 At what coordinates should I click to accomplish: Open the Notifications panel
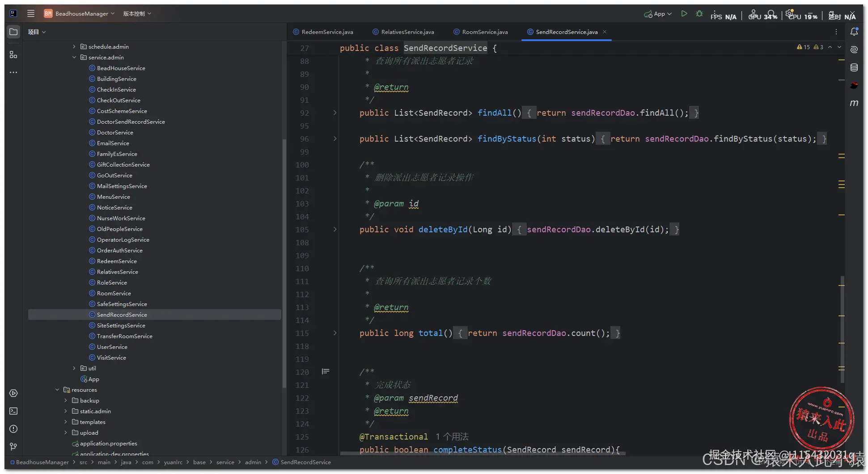pos(854,32)
